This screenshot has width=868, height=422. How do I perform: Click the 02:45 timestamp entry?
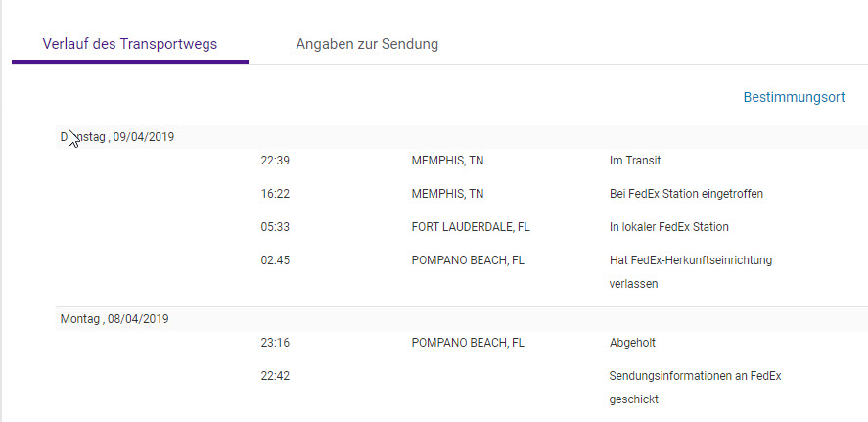[275, 260]
